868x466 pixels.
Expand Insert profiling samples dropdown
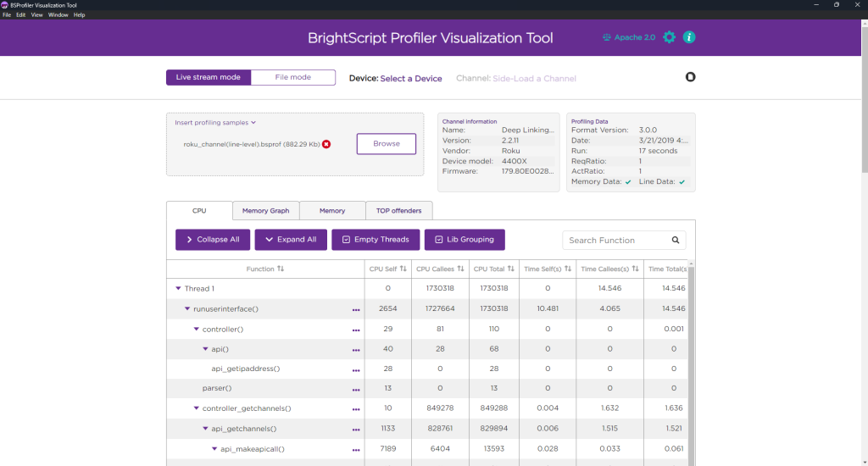click(215, 123)
